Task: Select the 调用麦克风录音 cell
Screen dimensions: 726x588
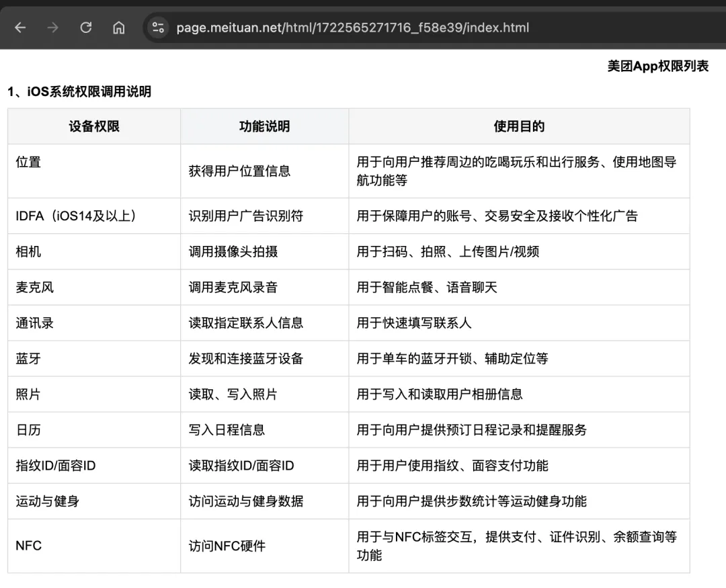Action: pos(264,287)
